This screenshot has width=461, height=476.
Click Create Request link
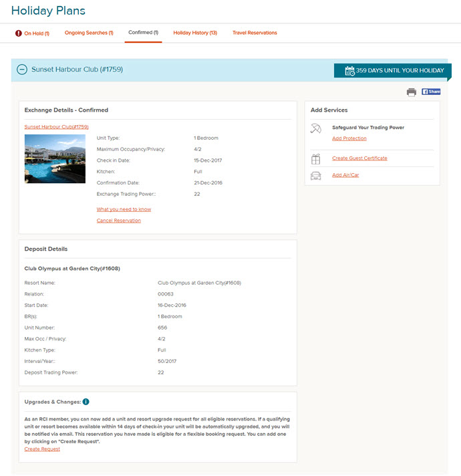coord(42,449)
